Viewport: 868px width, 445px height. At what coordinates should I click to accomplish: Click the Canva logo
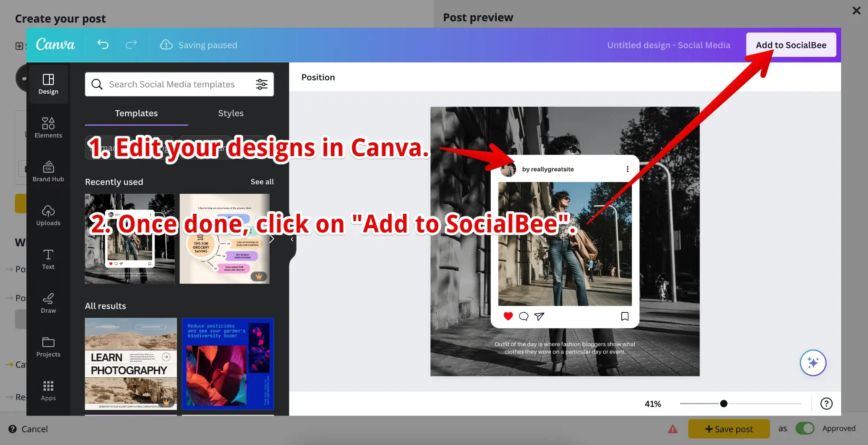click(55, 44)
